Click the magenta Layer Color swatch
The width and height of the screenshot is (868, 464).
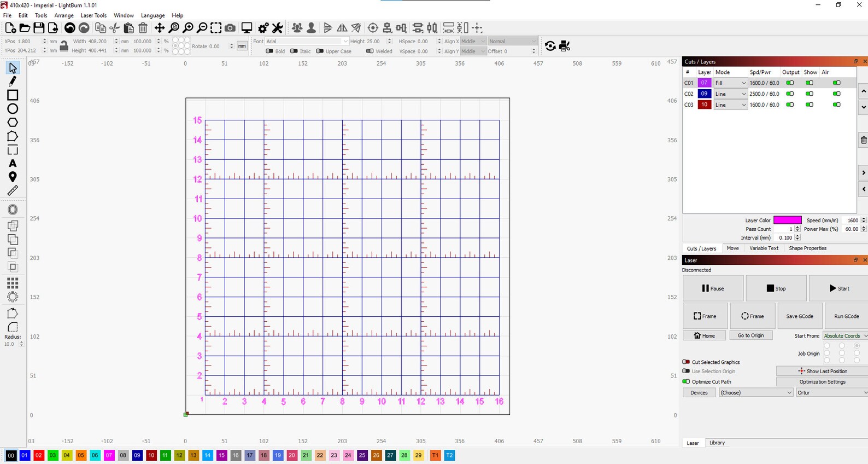(x=787, y=221)
